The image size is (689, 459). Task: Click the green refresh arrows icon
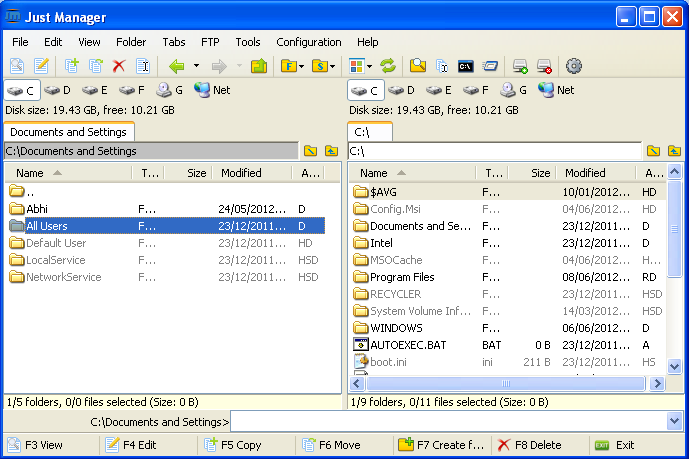387,66
